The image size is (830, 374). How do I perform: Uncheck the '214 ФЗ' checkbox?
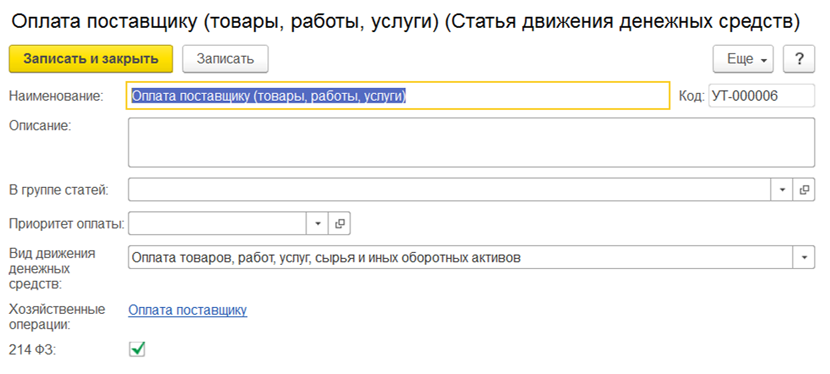137,349
